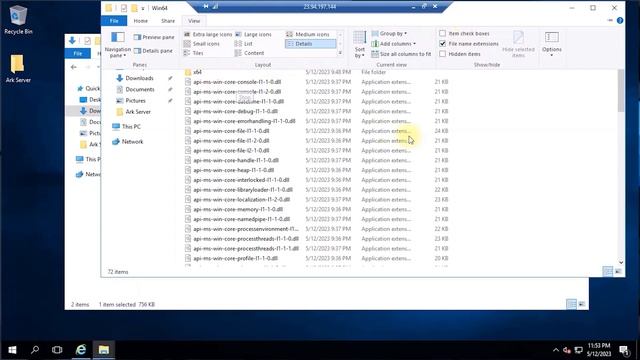Select api-ms-win-core-debug-l1-1-0.dll file
Screen dimensions: 640x360
[x=236, y=111]
